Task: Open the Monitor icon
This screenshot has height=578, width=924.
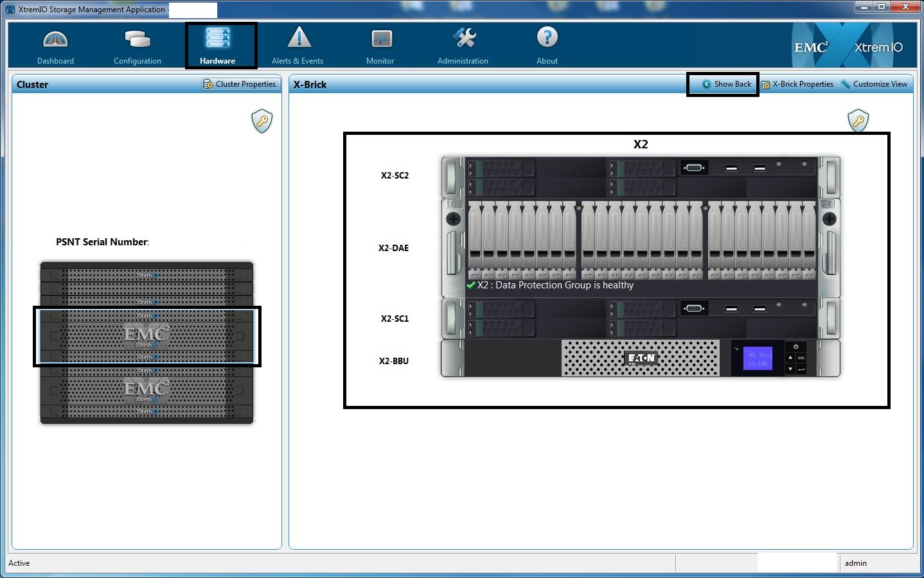Action: (x=381, y=39)
